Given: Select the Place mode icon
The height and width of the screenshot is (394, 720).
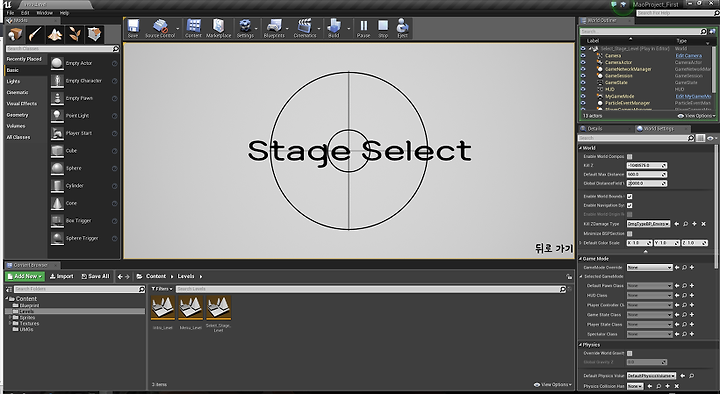Looking at the screenshot, I should (x=15, y=34).
